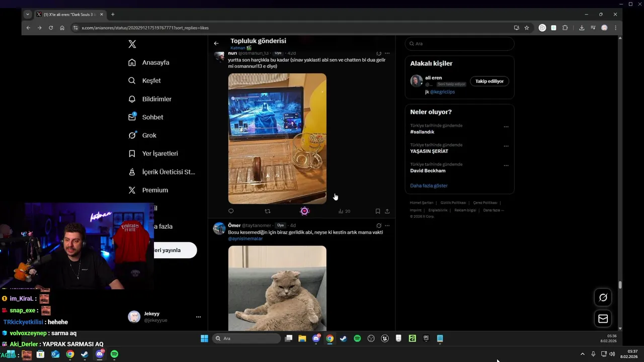The height and width of the screenshot is (362, 644).
Task: Toggle the like on nuri's post
Action: (x=304, y=211)
